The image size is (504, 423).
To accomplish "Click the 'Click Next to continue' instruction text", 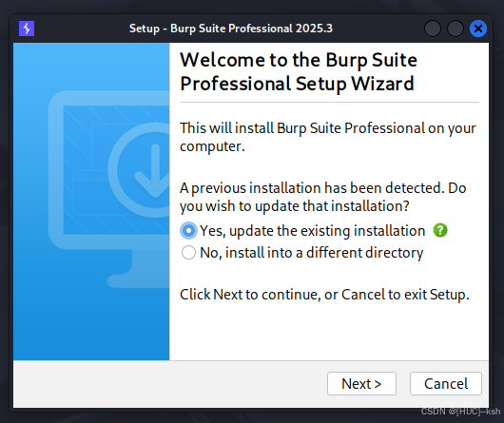I will (x=324, y=295).
